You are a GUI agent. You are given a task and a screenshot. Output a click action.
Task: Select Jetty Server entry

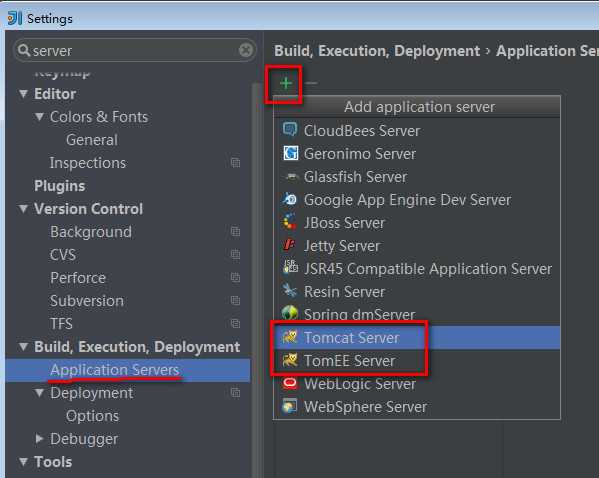coord(417,245)
